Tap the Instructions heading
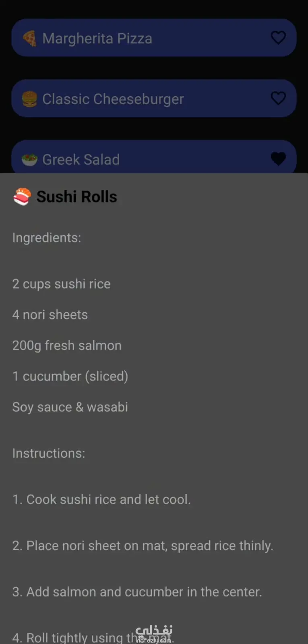 [49, 453]
